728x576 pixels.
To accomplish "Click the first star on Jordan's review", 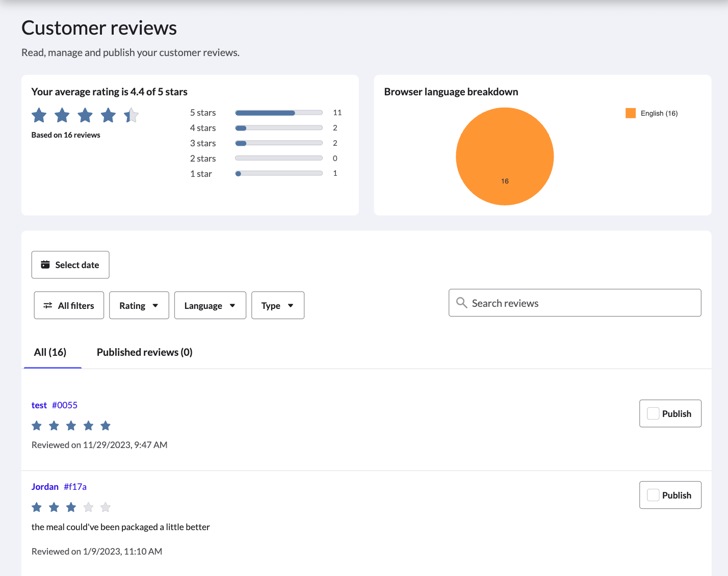I will pyautogui.click(x=36, y=507).
